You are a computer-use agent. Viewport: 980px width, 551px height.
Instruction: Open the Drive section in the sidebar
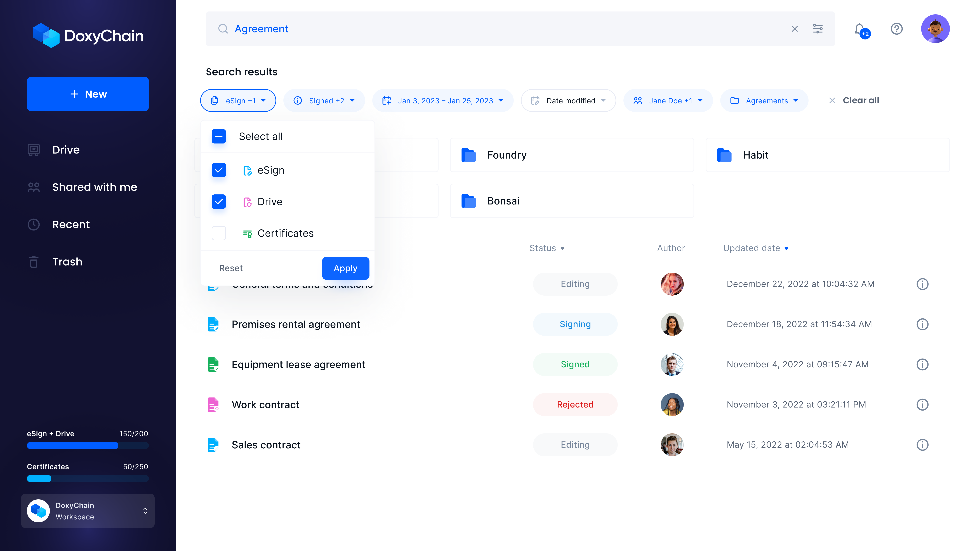65,150
